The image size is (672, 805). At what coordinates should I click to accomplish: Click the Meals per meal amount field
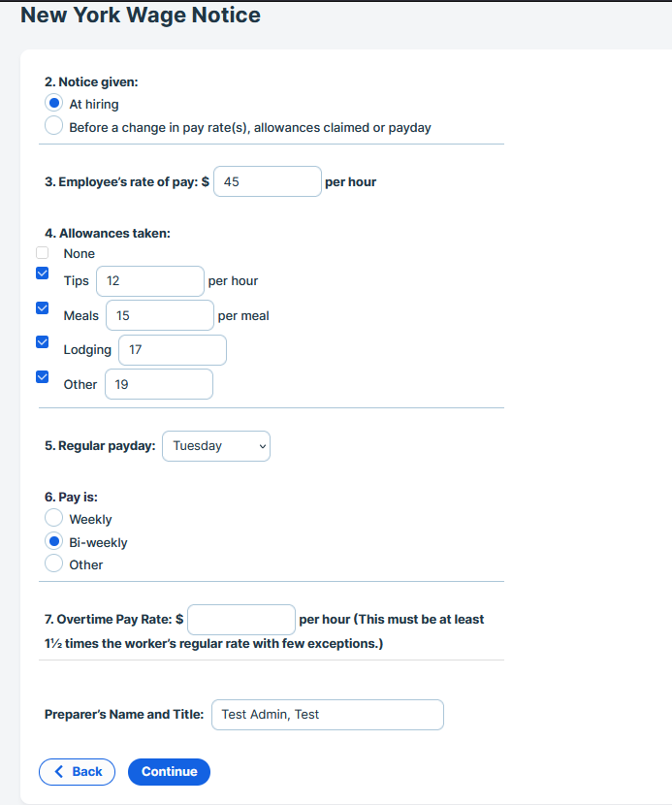pyautogui.click(x=160, y=315)
